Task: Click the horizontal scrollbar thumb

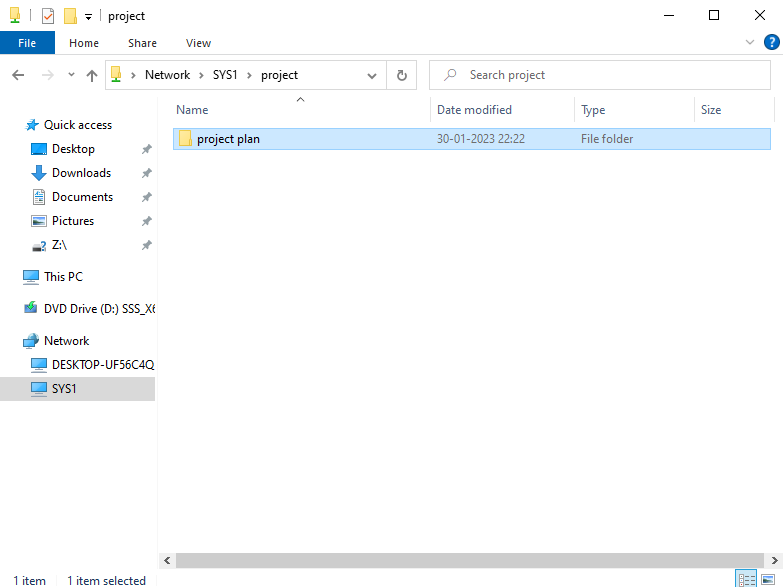Action: tap(470, 561)
